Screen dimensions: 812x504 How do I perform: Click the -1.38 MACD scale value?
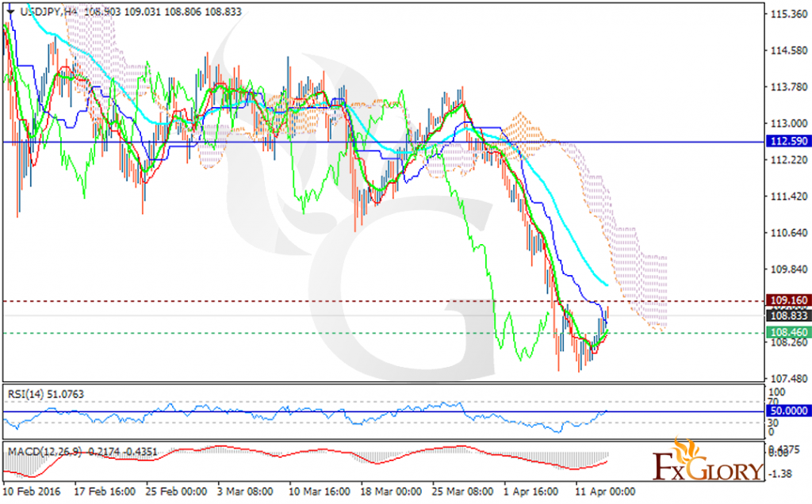point(782,473)
